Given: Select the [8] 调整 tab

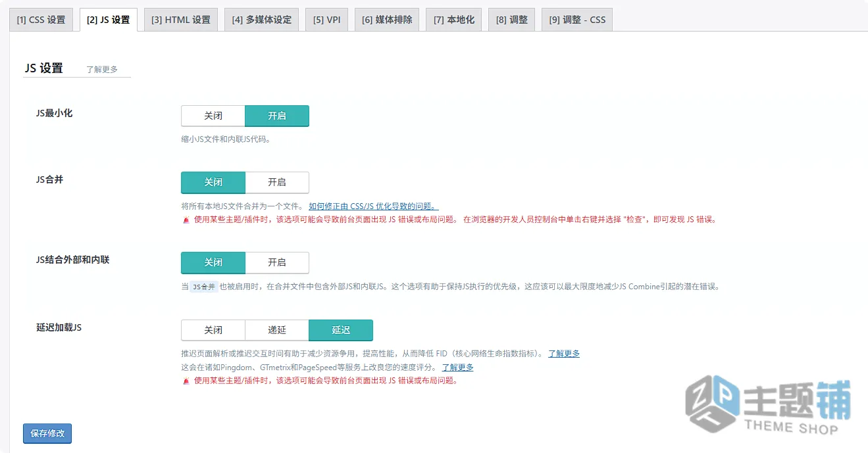Looking at the screenshot, I should coord(512,20).
